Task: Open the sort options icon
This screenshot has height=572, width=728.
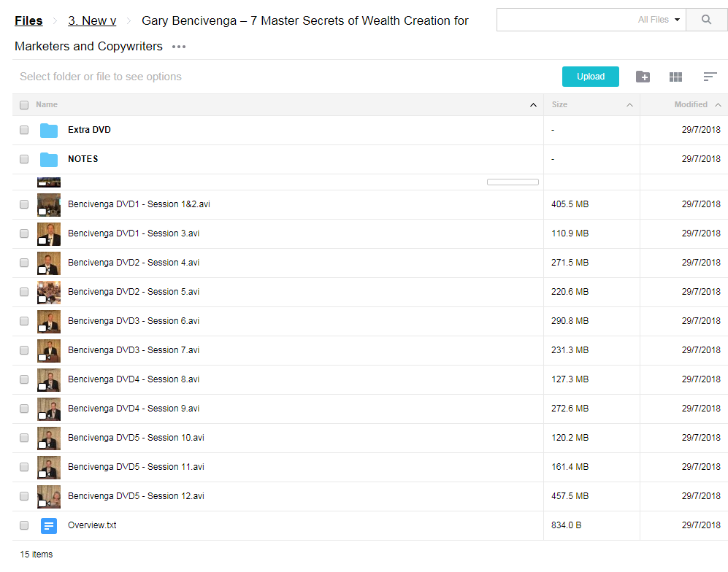Action: 710,77
